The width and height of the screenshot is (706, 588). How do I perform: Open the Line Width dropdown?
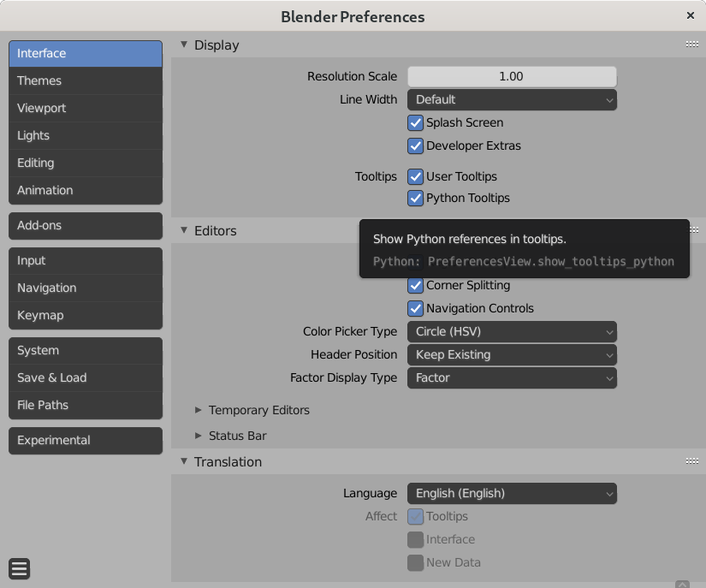[x=512, y=99]
